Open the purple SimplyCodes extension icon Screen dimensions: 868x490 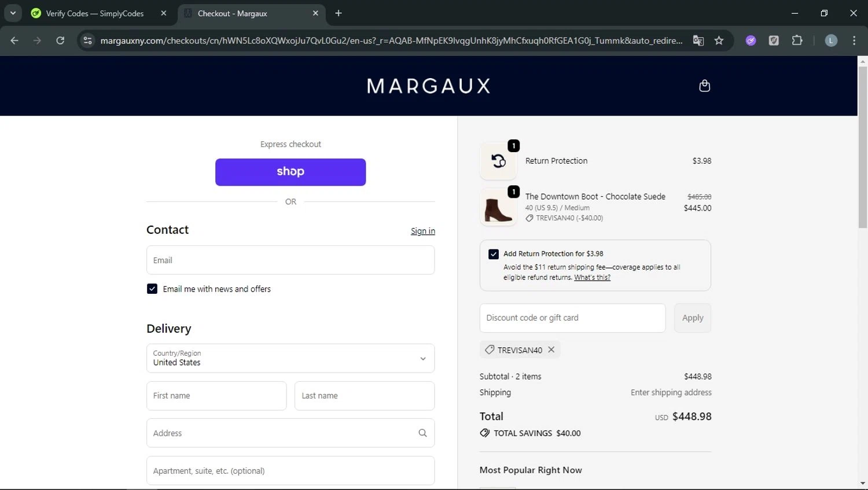coord(751,40)
